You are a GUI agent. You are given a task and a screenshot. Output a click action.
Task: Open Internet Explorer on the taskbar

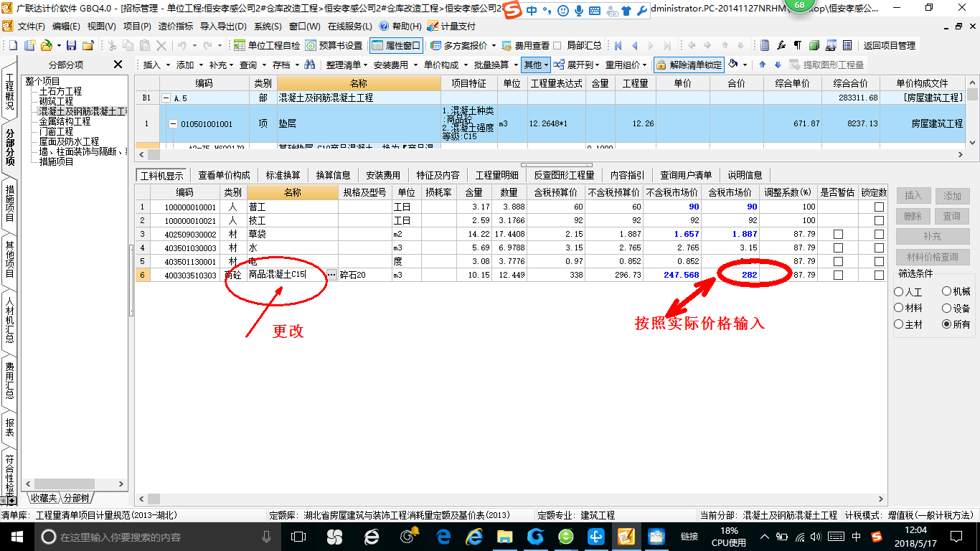[474, 536]
